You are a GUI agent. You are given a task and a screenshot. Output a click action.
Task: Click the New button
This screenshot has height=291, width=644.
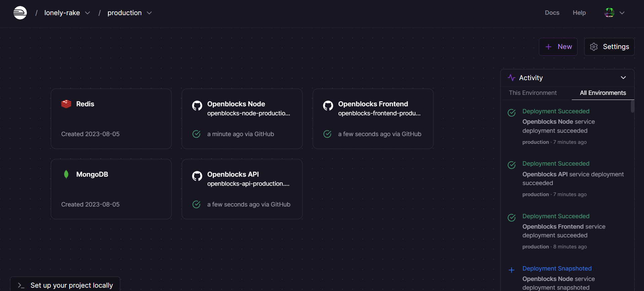(x=558, y=47)
